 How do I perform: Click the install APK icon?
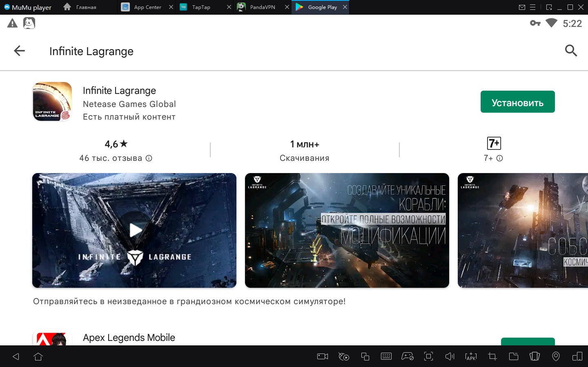[471, 356]
